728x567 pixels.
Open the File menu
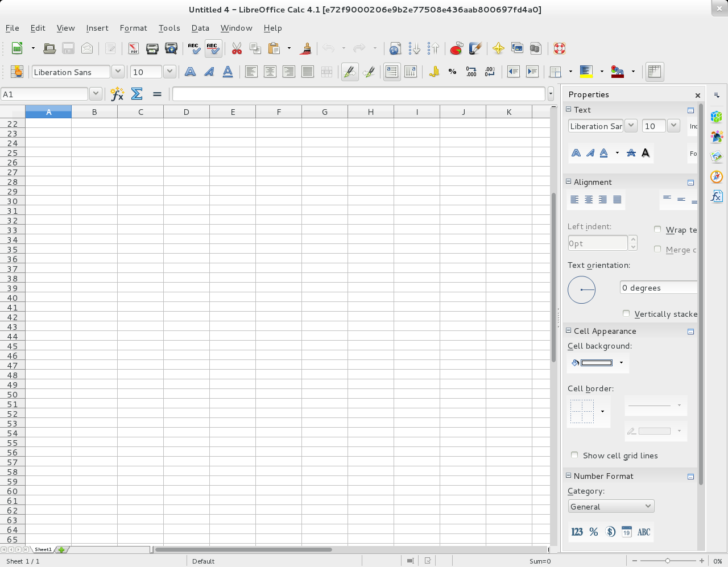click(12, 28)
